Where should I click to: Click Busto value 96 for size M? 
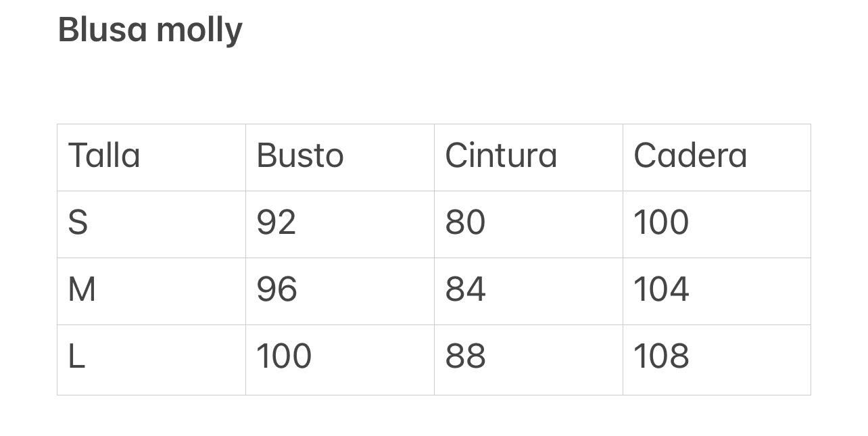(276, 290)
